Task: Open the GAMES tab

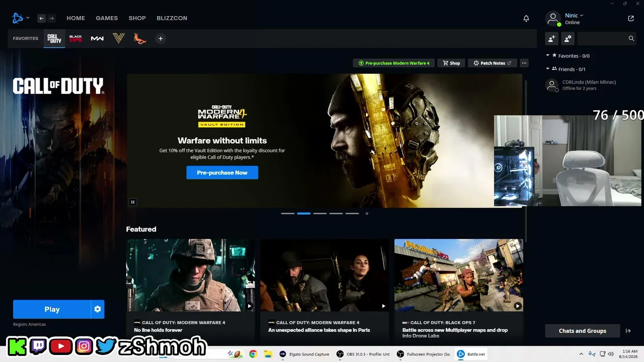Action: click(107, 18)
